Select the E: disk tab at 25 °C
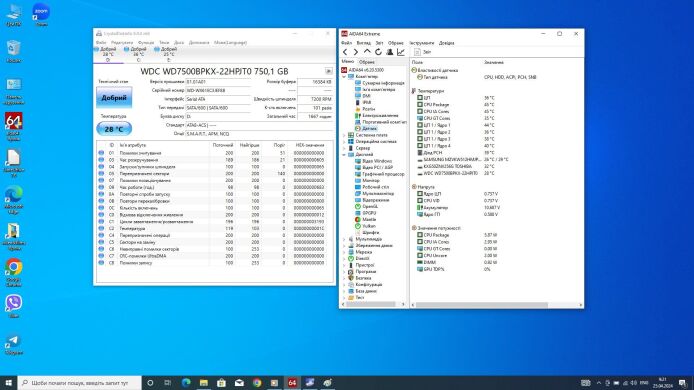This screenshot has height=390, width=694. [166, 54]
